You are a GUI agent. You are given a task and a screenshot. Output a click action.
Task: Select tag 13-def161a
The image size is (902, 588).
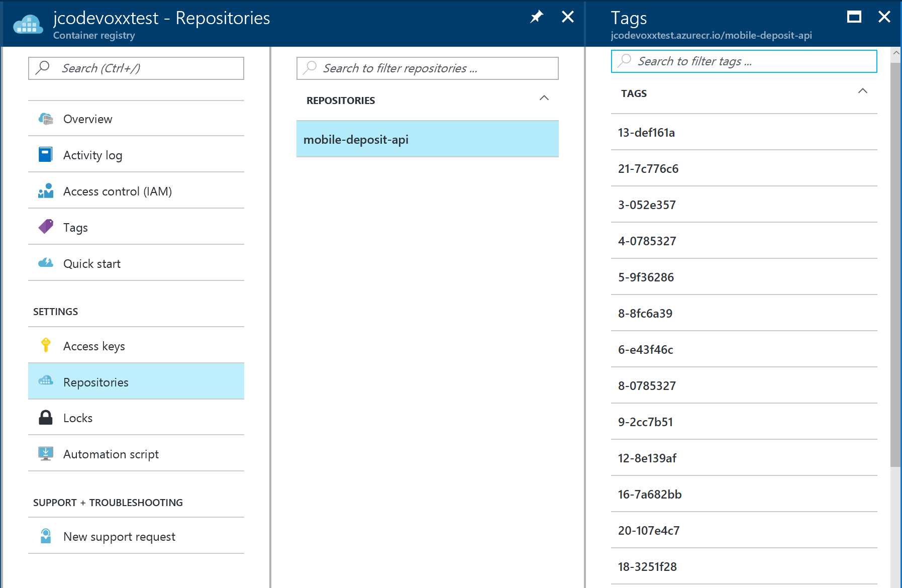pyautogui.click(x=744, y=132)
